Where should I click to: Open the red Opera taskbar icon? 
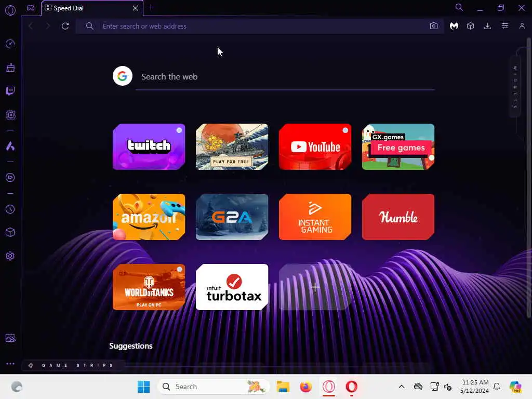352,387
